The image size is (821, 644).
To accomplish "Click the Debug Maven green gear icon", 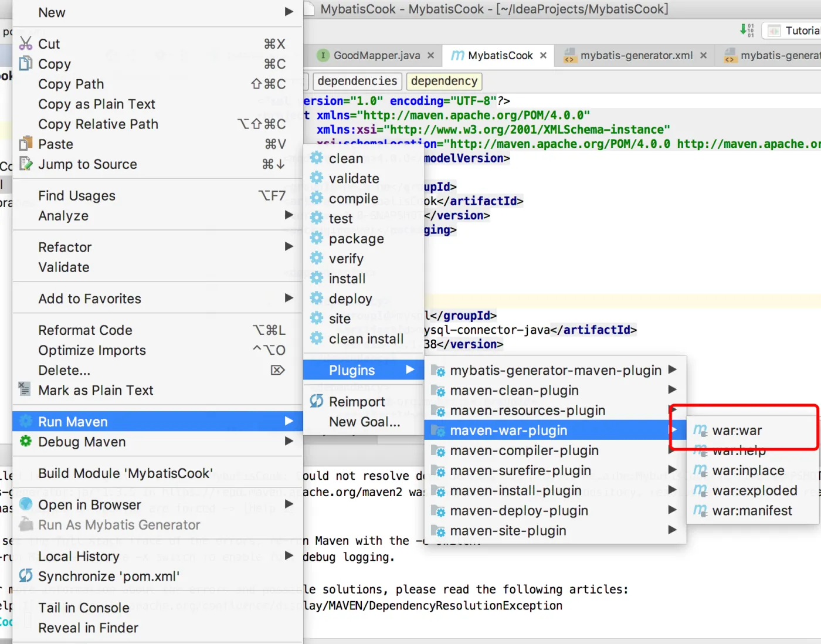I will pos(26,441).
